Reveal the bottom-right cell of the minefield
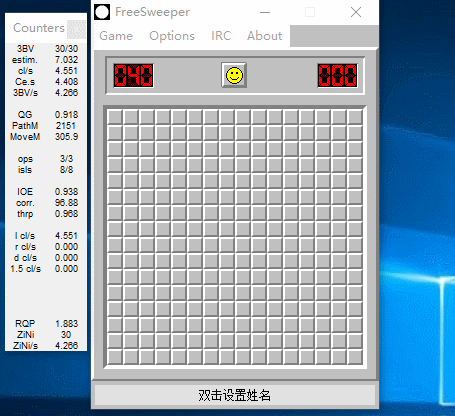 click(x=355, y=357)
